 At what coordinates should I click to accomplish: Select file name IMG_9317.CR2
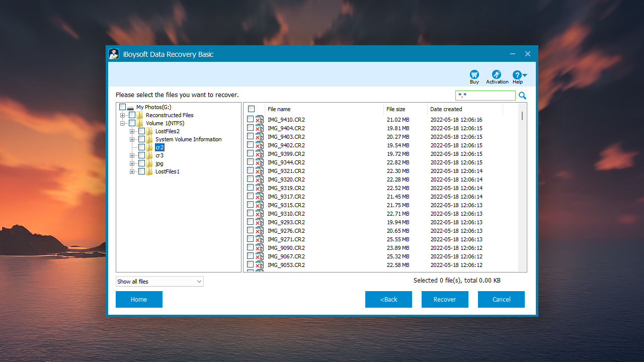coord(286,197)
